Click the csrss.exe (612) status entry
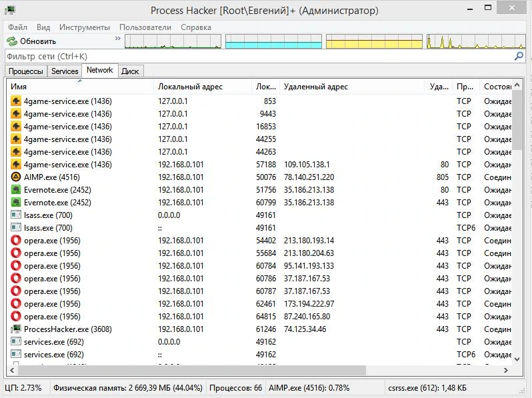Screen dimensions: 532x398 (427, 388)
